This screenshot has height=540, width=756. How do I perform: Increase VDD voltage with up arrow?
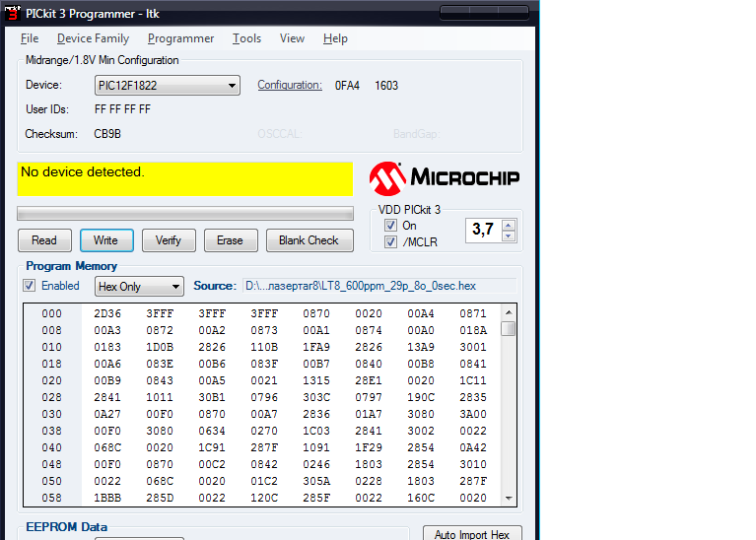click(x=509, y=225)
